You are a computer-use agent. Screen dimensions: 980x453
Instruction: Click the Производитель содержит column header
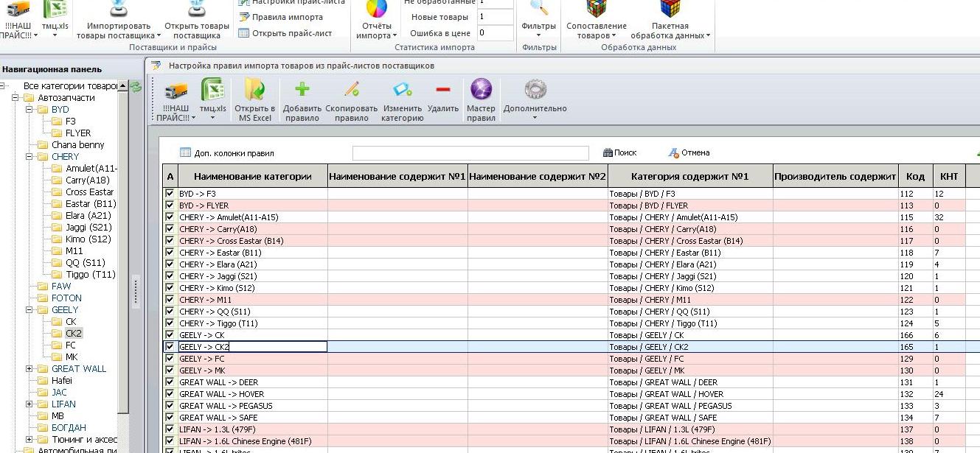pyautogui.click(x=835, y=176)
